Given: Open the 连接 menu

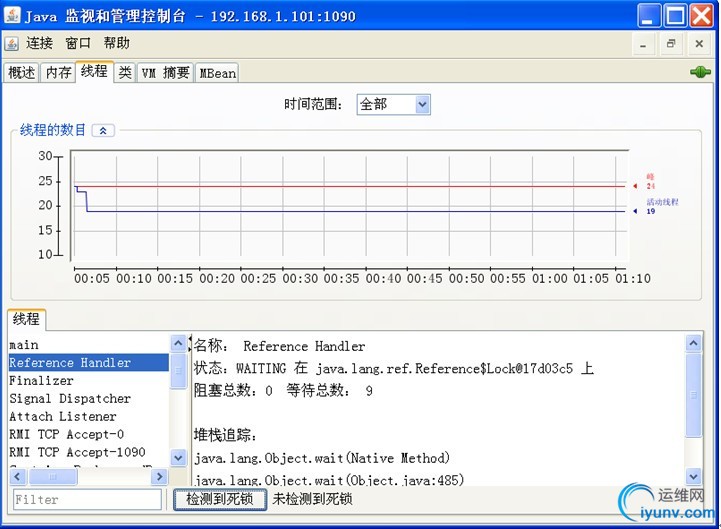Looking at the screenshot, I should [39, 43].
